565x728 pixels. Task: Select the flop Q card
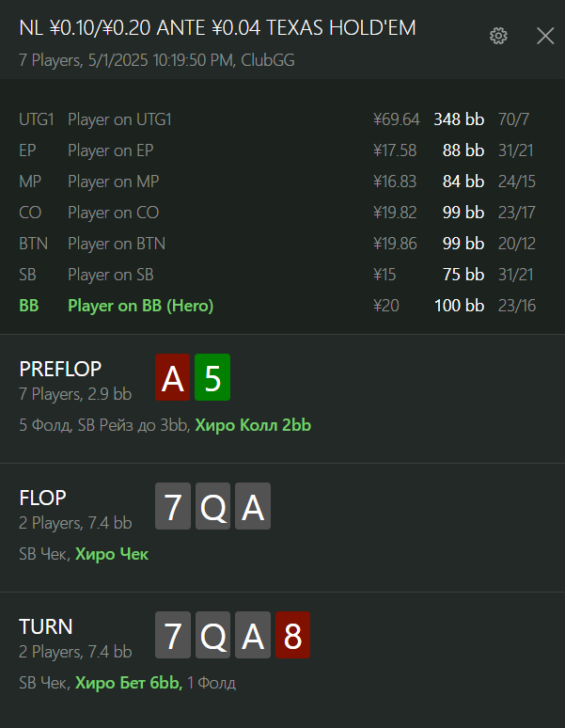click(x=212, y=506)
